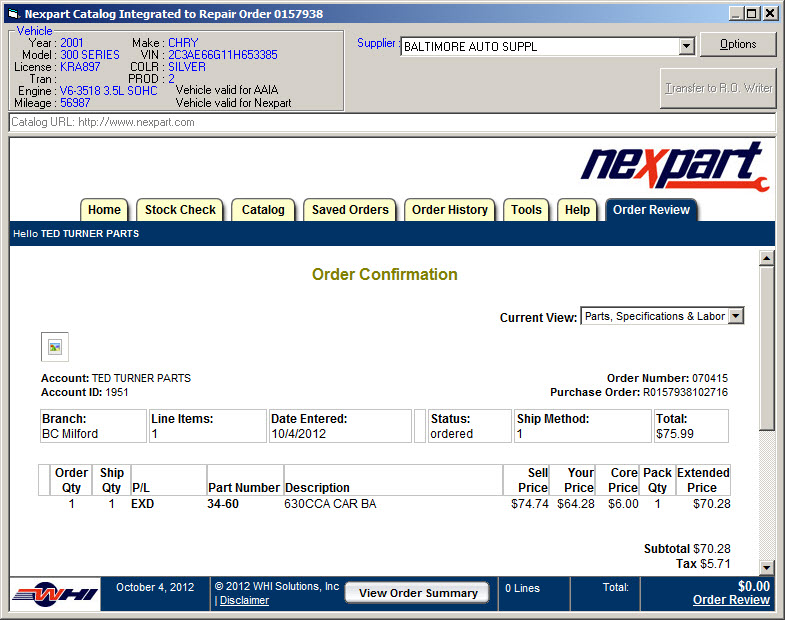Click the Order Confirmation heading
785x620 pixels.
point(384,274)
